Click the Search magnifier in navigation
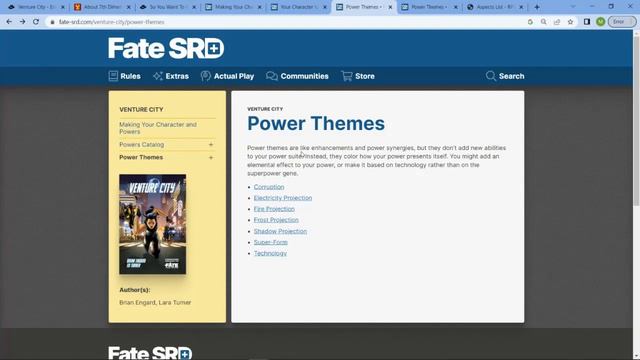The width and height of the screenshot is (640, 360). (491, 76)
